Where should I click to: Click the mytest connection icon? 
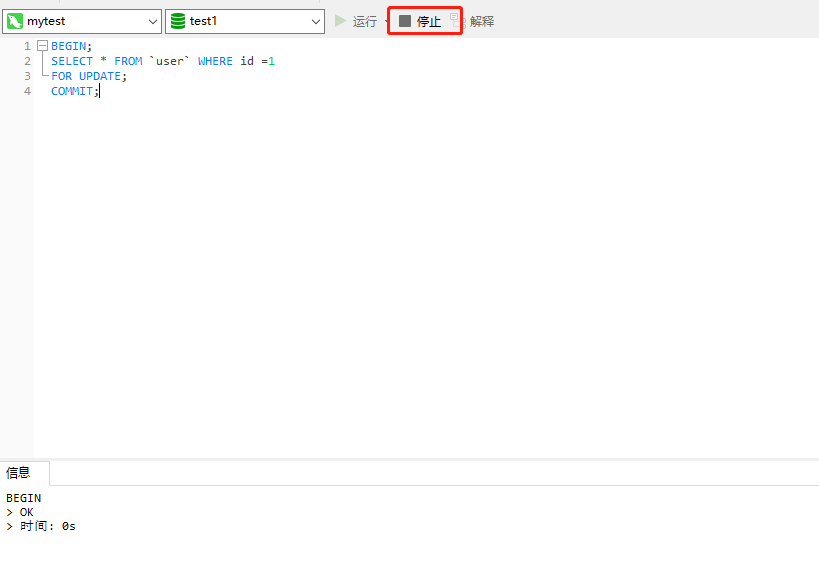pos(15,21)
